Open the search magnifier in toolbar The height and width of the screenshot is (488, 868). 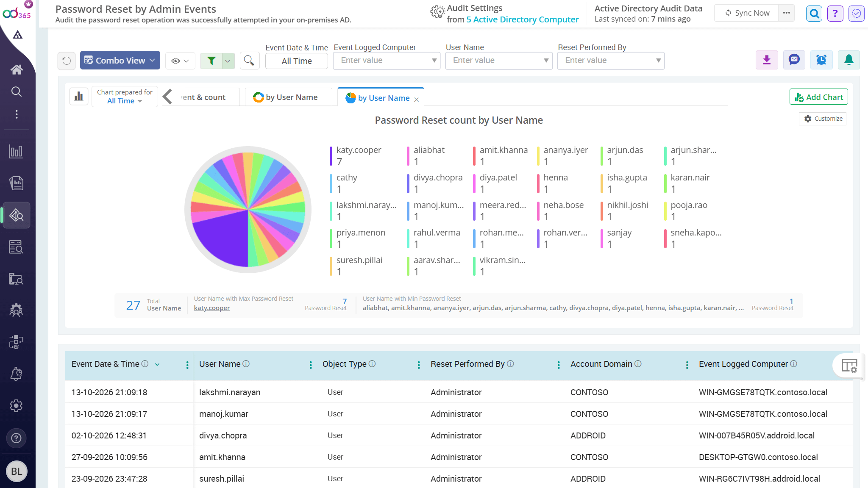click(249, 61)
